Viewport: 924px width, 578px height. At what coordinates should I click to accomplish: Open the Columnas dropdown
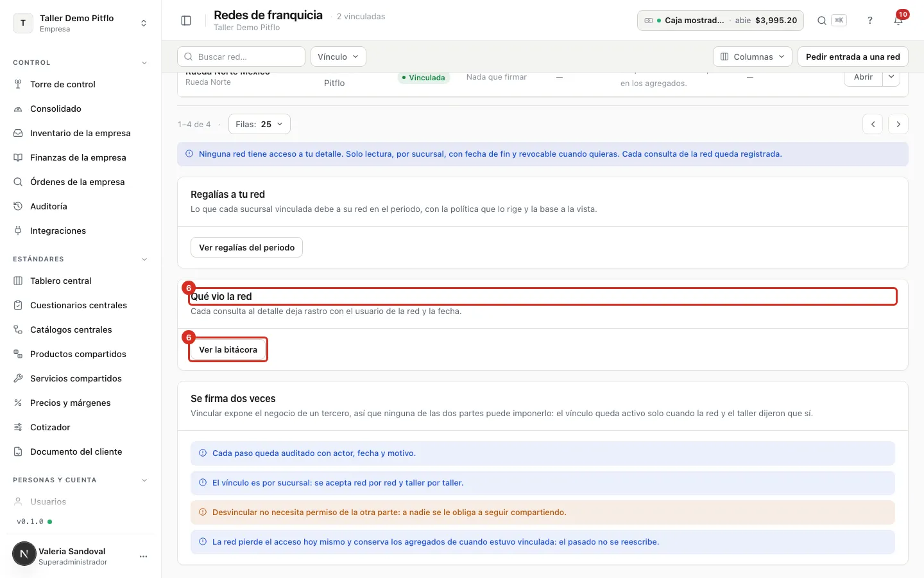tap(752, 57)
